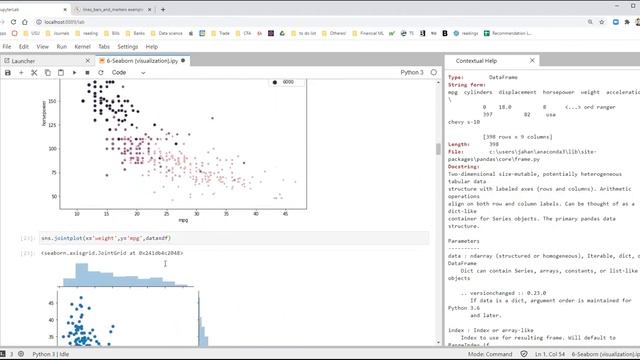Switch to the 6-Seaborn notebook tab
Viewport: 640px width, 360px height.
pos(142,61)
